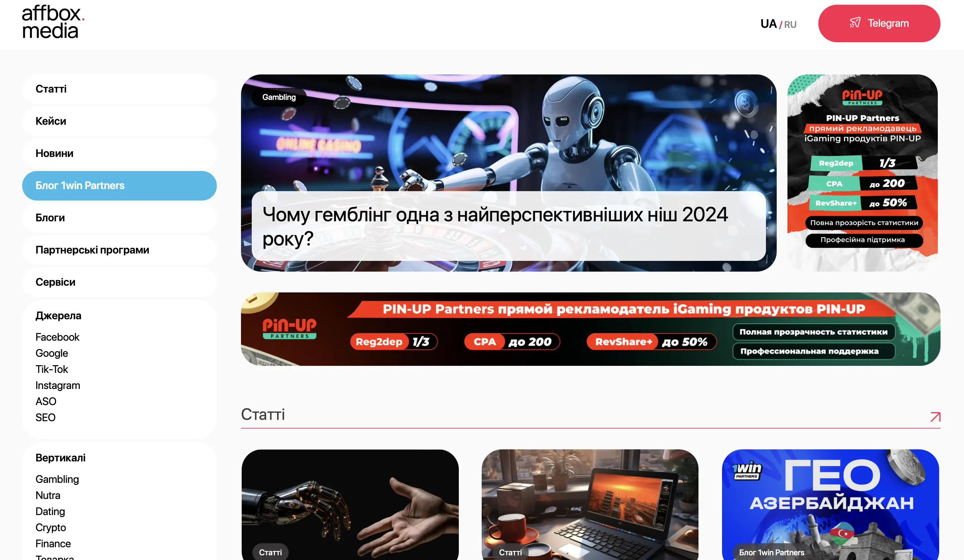Click Facebook source link in sidebar
This screenshot has height=560, width=964.
click(x=57, y=337)
